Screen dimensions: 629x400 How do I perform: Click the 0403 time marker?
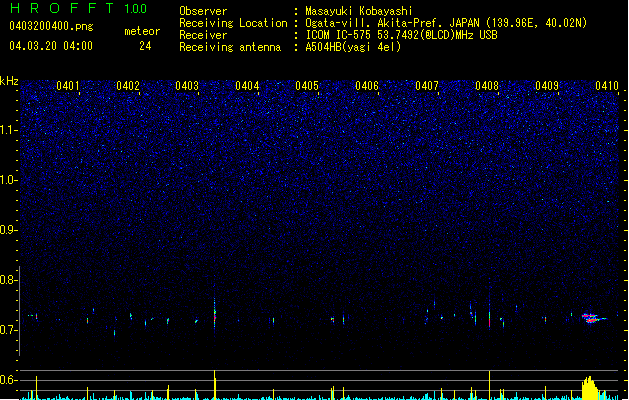[x=187, y=86]
